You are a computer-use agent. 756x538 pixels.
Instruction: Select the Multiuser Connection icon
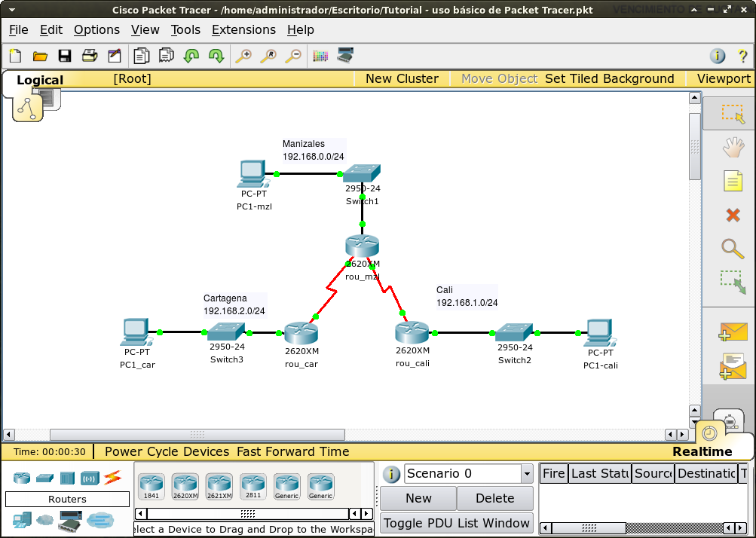click(x=100, y=520)
